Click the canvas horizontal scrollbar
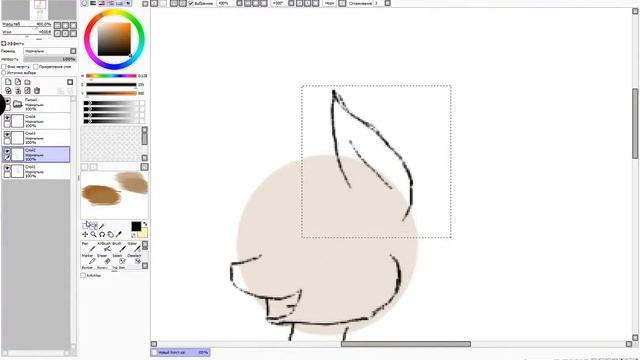 (406, 344)
